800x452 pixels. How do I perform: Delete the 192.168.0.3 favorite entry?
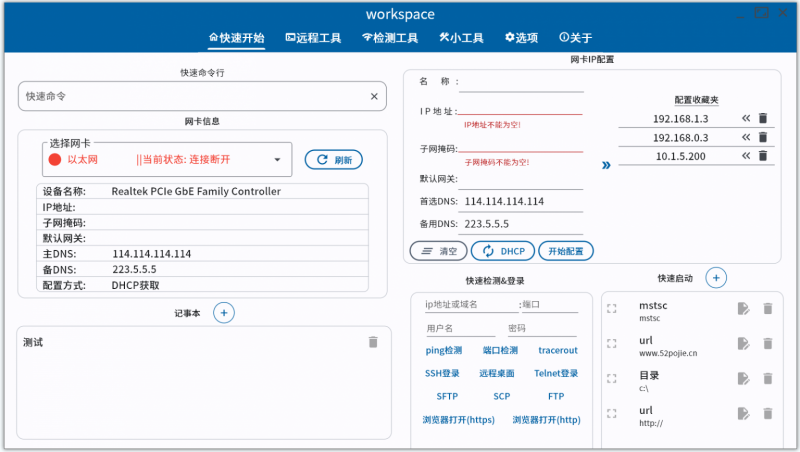point(763,137)
